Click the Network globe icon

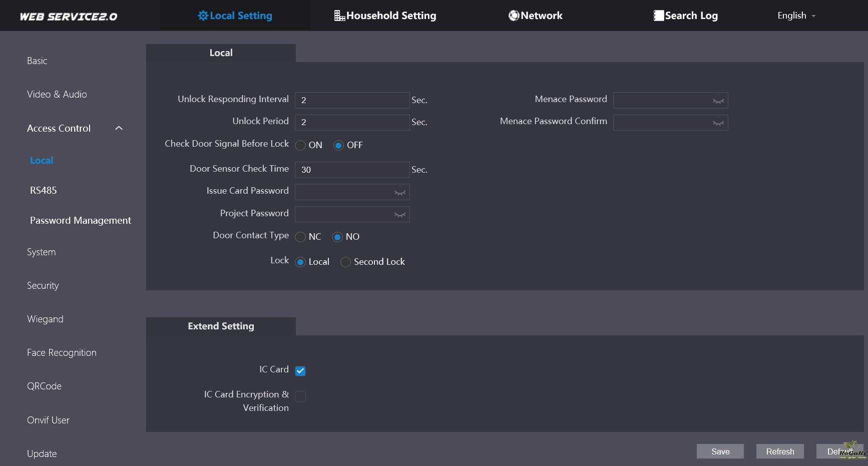(514, 16)
